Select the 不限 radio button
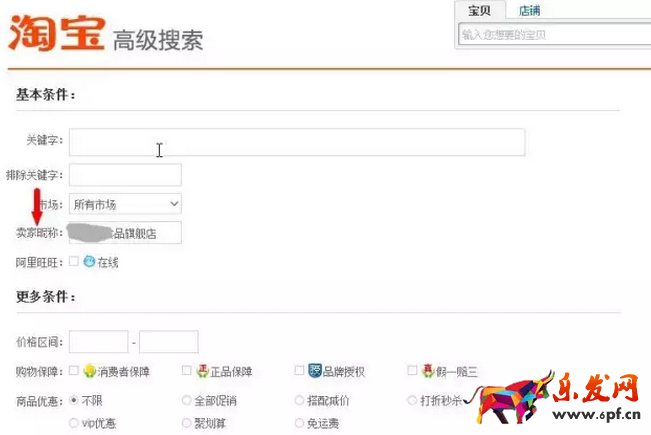The image size is (651, 435). click(73, 400)
